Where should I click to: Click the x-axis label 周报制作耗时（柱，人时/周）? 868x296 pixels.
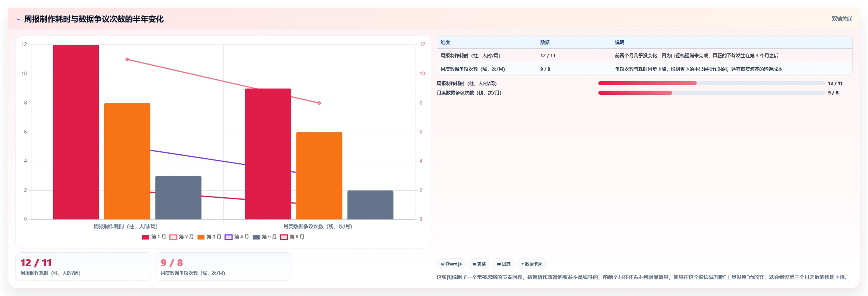pyautogui.click(x=126, y=226)
